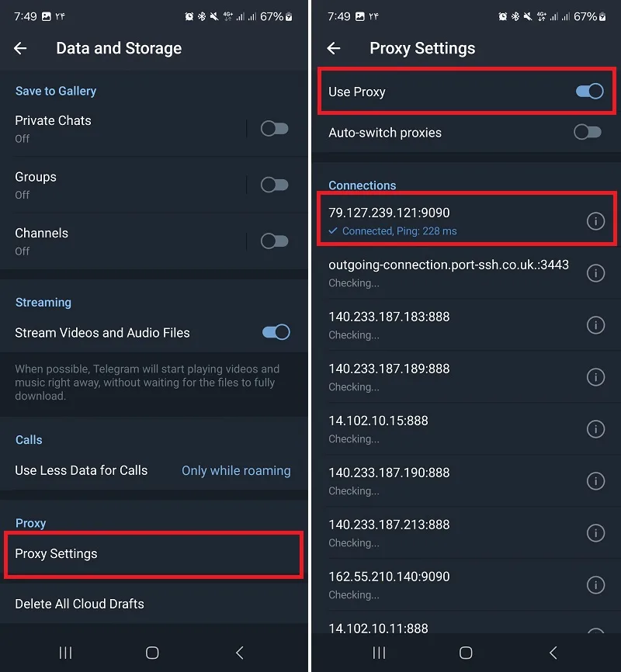Open info for proxy 79.127.239.121:9090
This screenshot has width=621, height=672.
(595, 221)
